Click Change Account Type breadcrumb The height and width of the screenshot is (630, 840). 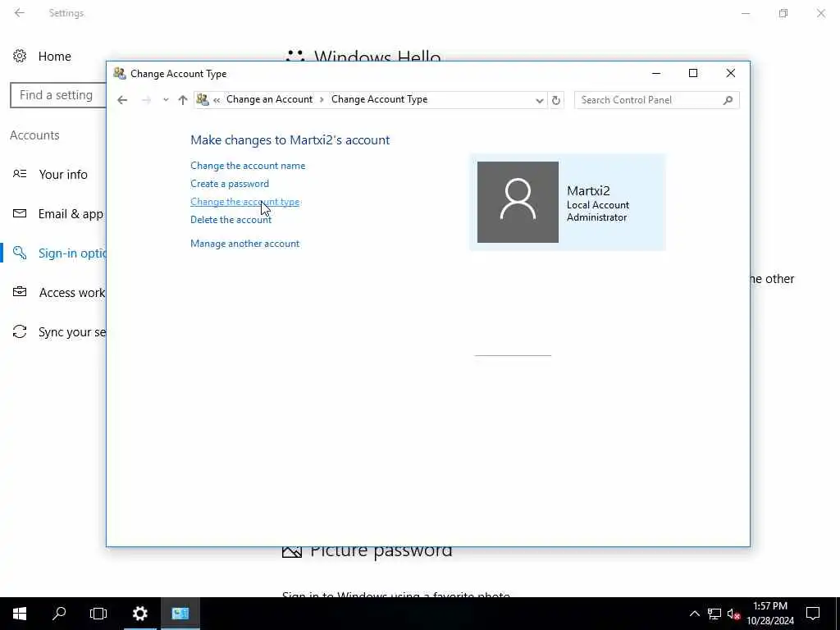(x=379, y=99)
